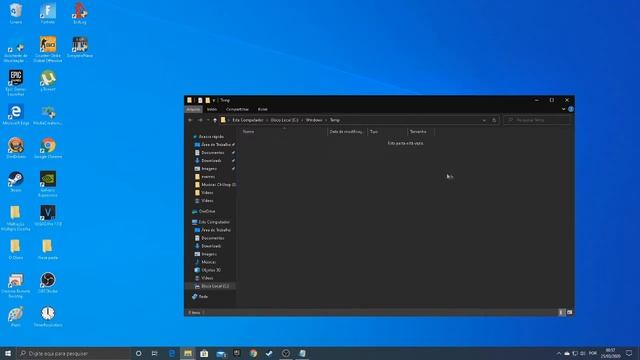Go back in File Explorer navigation
The height and width of the screenshot is (360, 640).
pos(190,120)
